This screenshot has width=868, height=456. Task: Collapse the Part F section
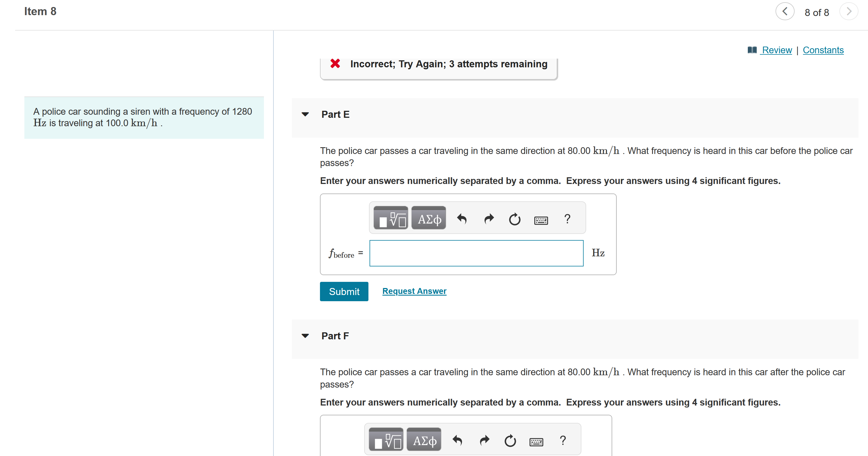coord(305,336)
